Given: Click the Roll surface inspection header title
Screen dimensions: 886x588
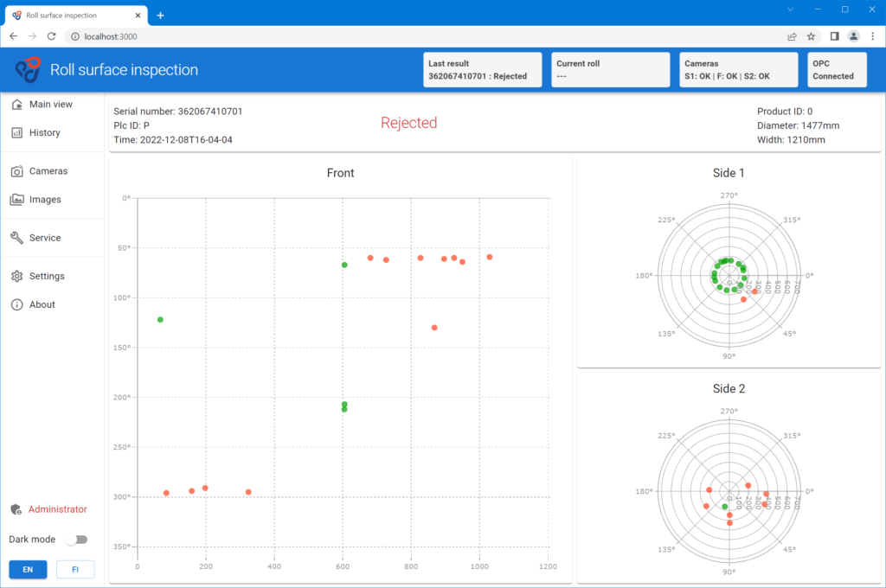Looking at the screenshot, I should click(x=125, y=69).
